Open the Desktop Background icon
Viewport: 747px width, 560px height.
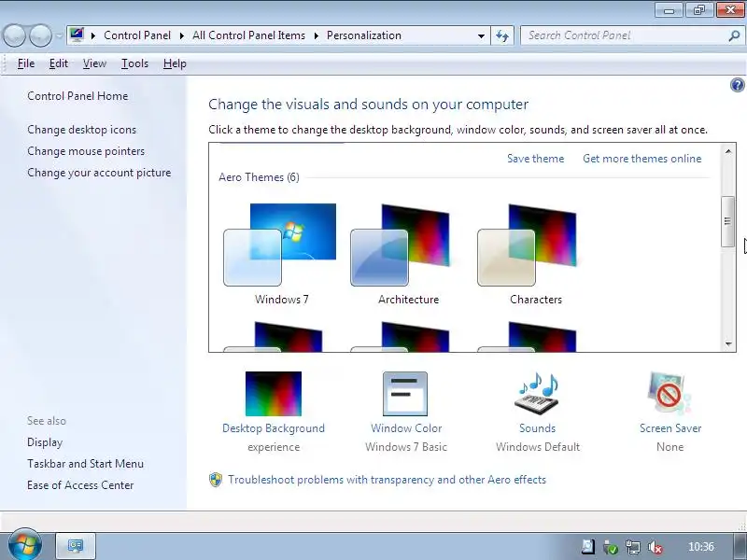point(274,394)
